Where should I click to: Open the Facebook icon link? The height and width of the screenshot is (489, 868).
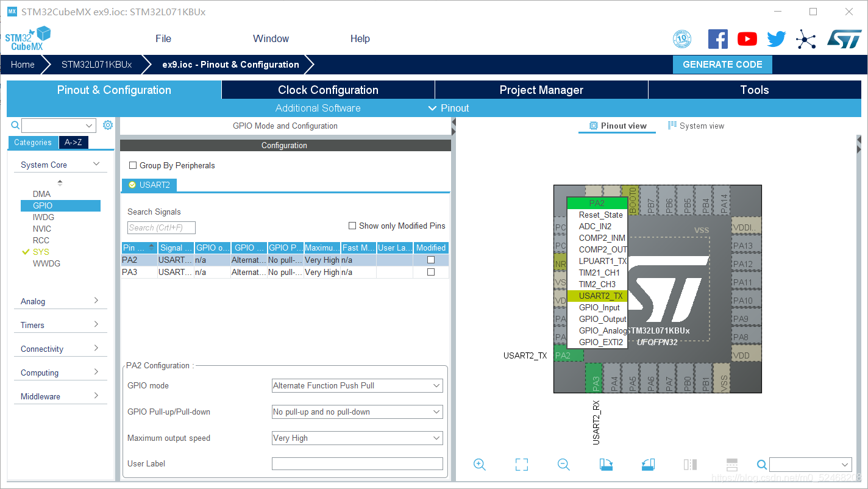(717, 39)
